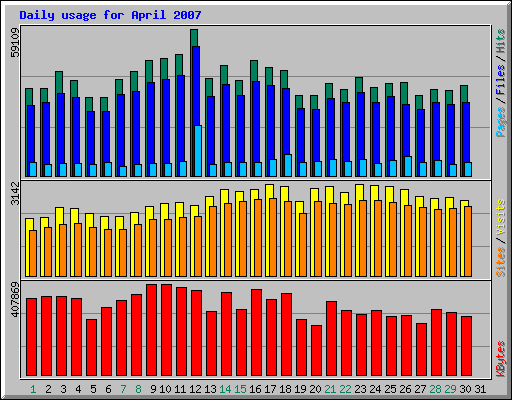Click x-axis day label 29
The height and width of the screenshot is (400, 512).
click(450, 389)
